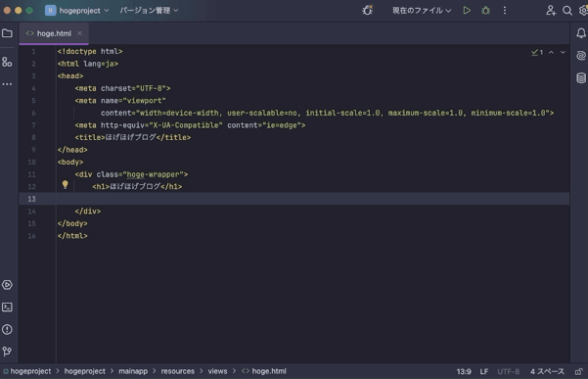Click the closing </head> tag
The width and height of the screenshot is (588, 379).
click(72, 150)
